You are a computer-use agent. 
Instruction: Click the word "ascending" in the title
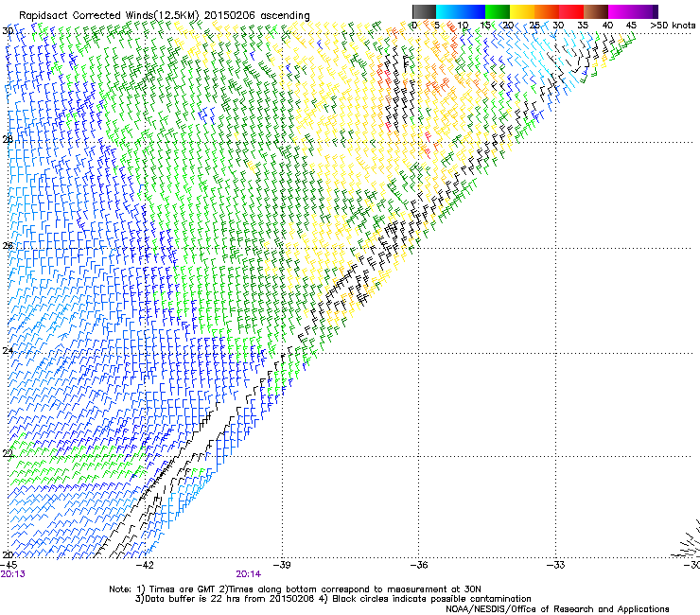[x=285, y=16]
